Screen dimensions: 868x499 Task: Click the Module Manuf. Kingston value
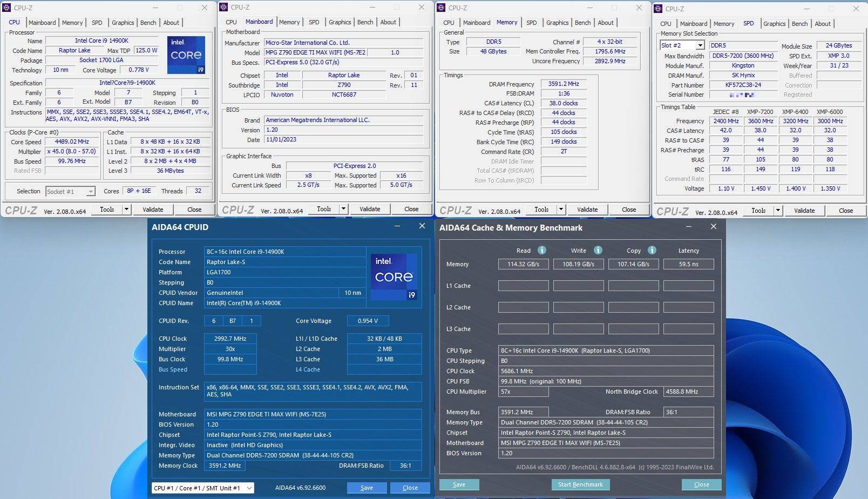coord(743,65)
